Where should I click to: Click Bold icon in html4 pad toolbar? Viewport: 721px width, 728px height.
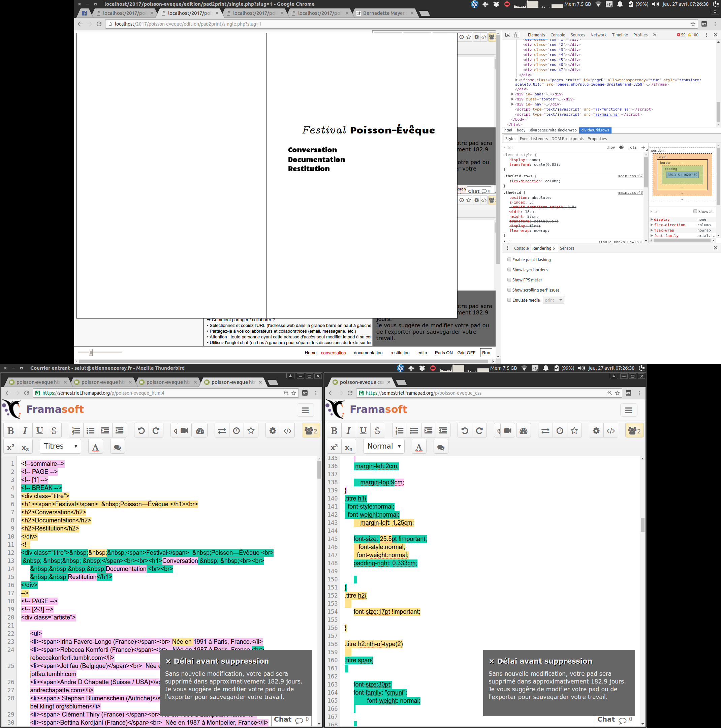point(10,431)
